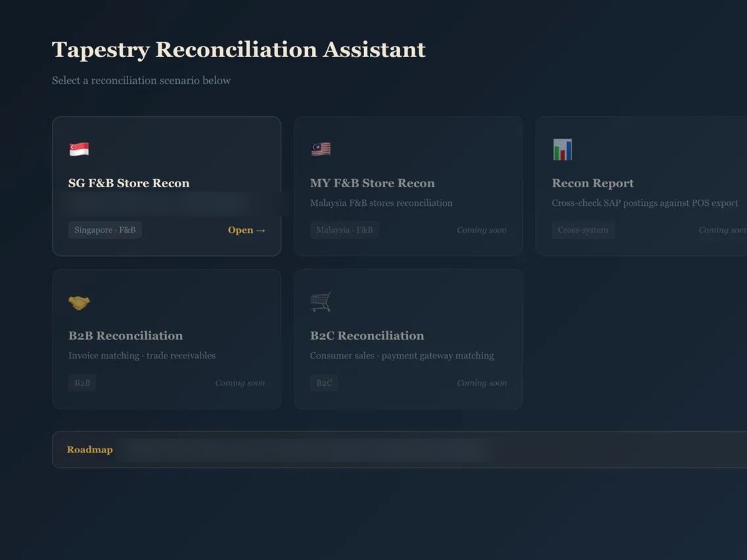Click Consumer sales payment gateway matching text
This screenshot has height=560, width=747.
pos(402,356)
